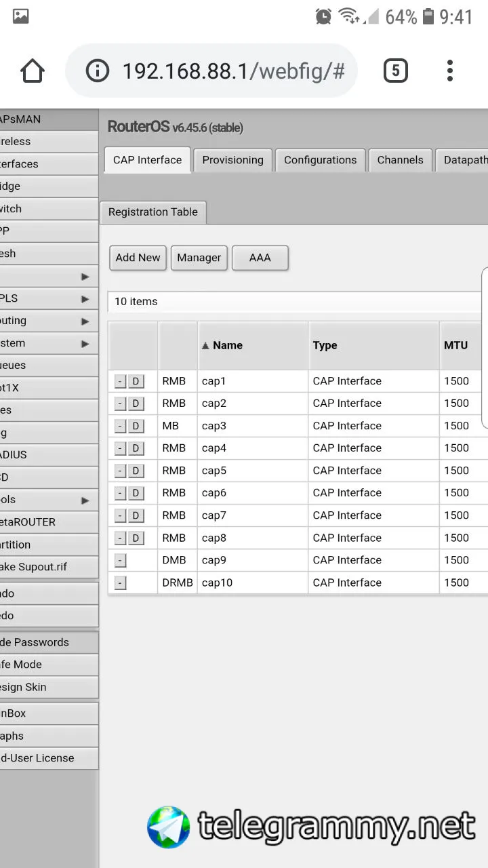
Task: Click the Manager button
Action: pos(199,258)
